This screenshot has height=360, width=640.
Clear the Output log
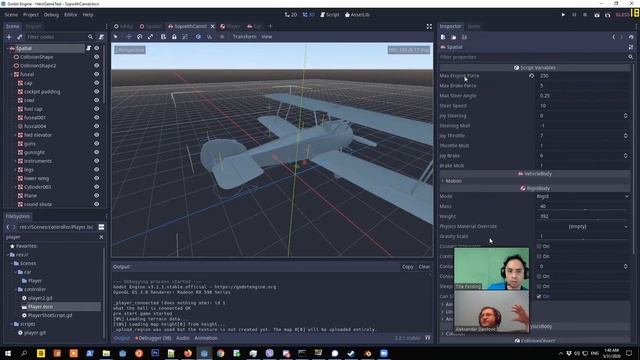(424, 267)
